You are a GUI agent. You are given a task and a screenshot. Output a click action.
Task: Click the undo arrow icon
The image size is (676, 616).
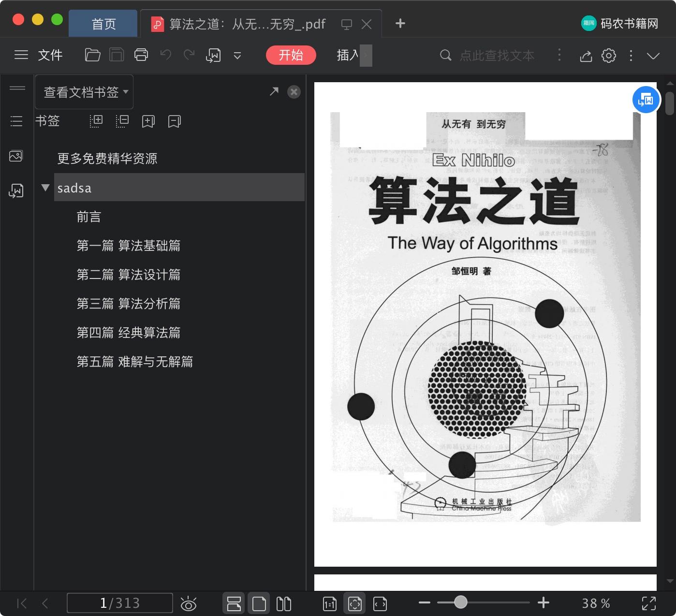tap(166, 55)
